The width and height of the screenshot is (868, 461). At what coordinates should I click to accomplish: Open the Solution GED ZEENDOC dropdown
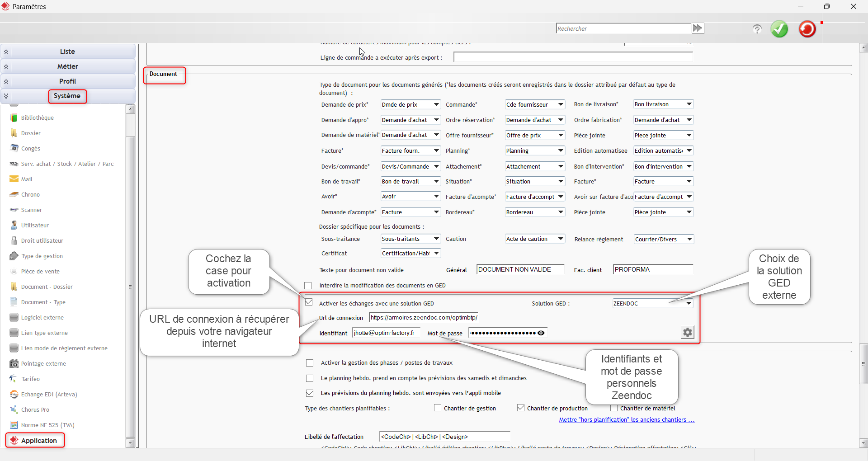point(653,303)
